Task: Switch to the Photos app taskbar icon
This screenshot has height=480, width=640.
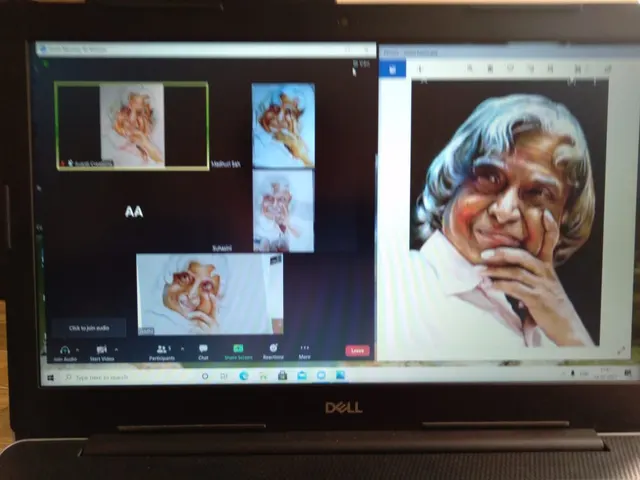Action: (340, 375)
